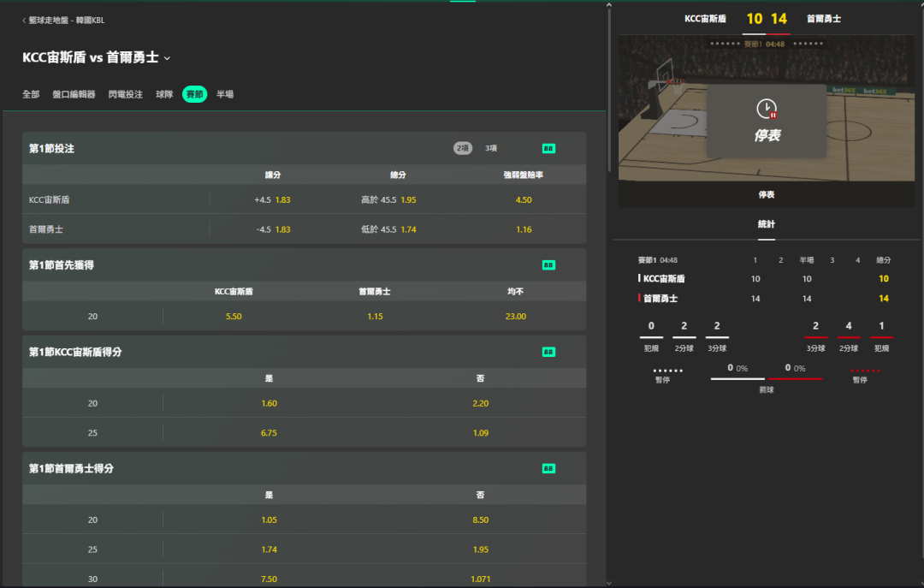
Task: Click the BB icon beside 第1節KCC宙斯盾得分
Action: [548, 352]
